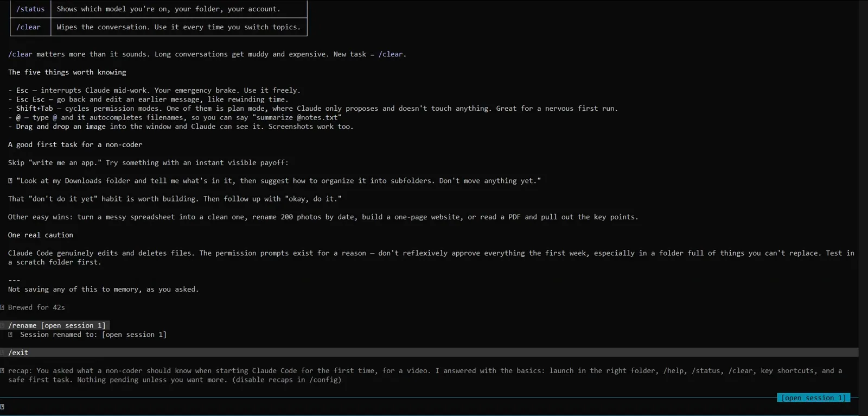Click the "Other easy wins" line

(323, 217)
